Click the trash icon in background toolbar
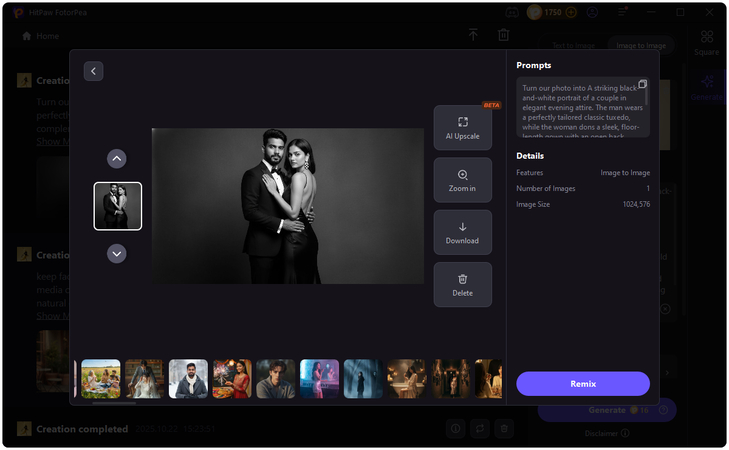Viewport: 729px width, 450px height. (x=504, y=34)
